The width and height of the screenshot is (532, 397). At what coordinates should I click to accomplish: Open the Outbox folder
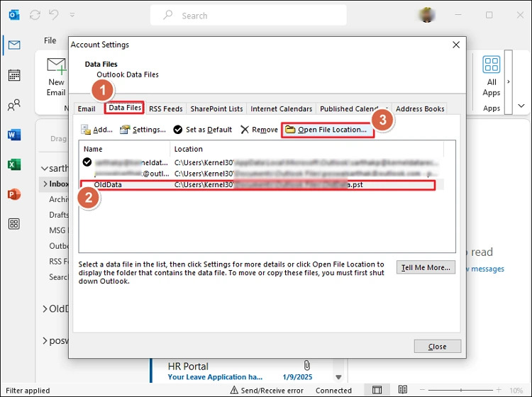[59, 246]
